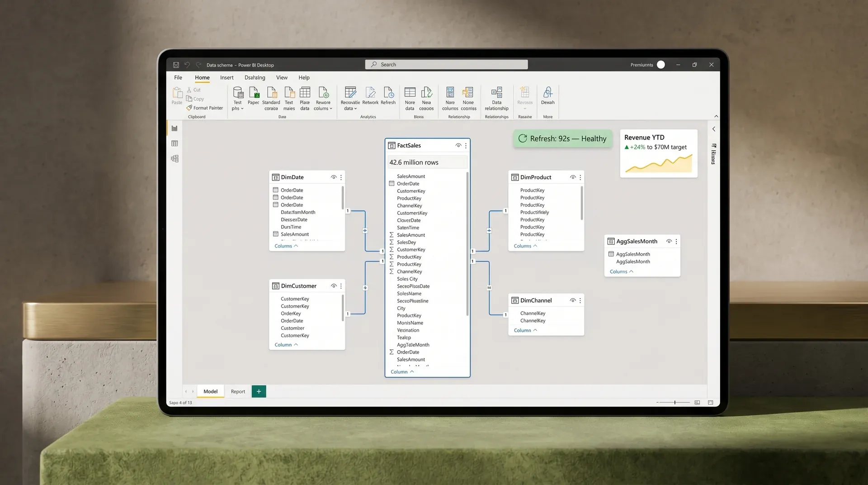Click the Paste icon in Clipboard group
868x485 pixels.
(x=177, y=93)
